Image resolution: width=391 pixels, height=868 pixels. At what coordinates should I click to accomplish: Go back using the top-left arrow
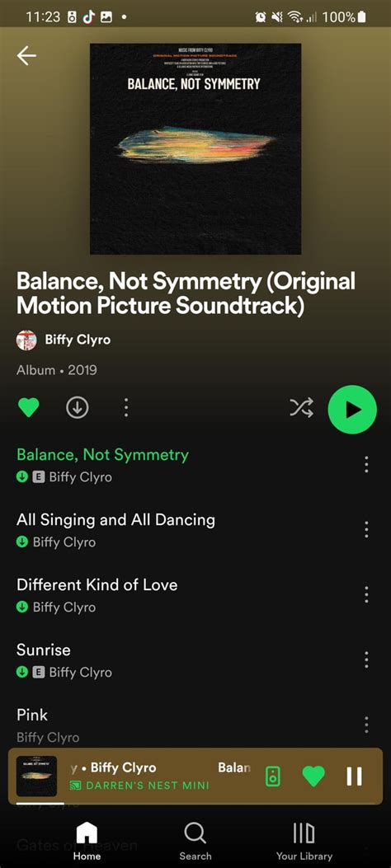(x=26, y=55)
